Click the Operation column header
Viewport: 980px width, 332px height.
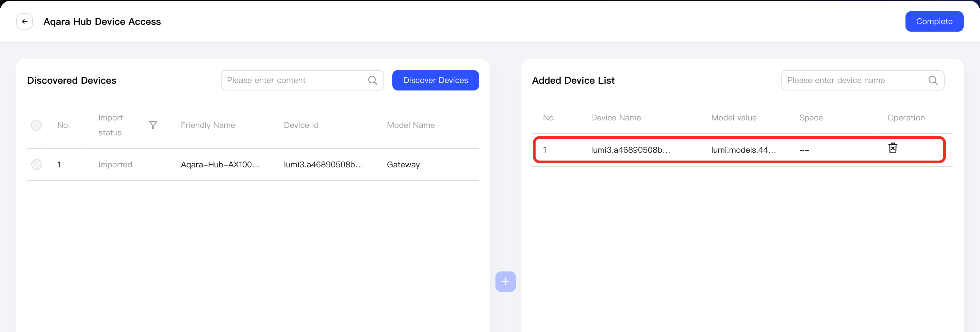coord(906,118)
